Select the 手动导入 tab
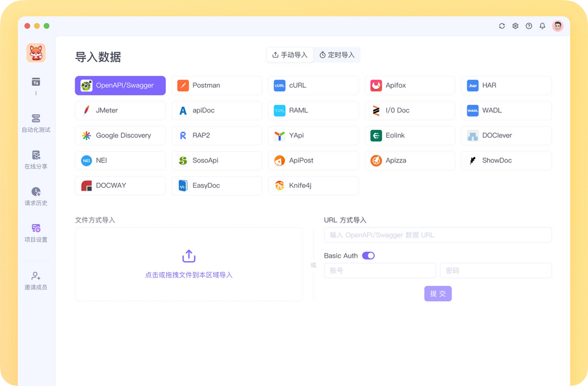The width and height of the screenshot is (588, 386). [289, 55]
